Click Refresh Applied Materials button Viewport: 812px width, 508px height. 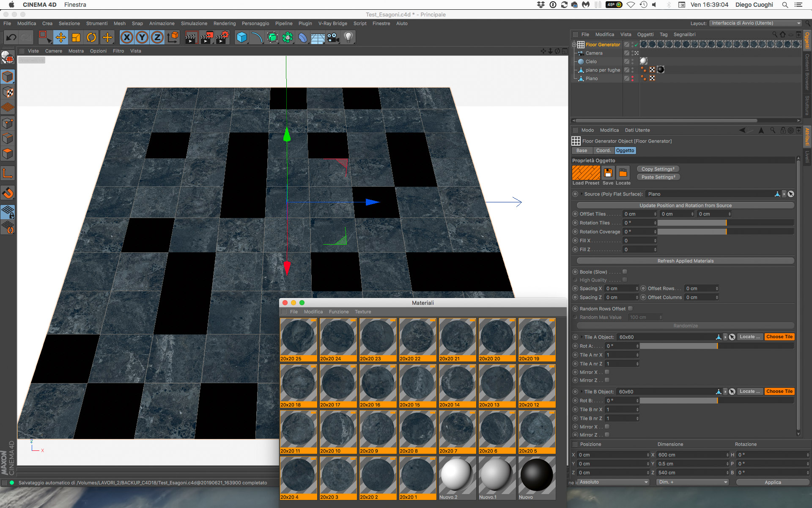[685, 261]
